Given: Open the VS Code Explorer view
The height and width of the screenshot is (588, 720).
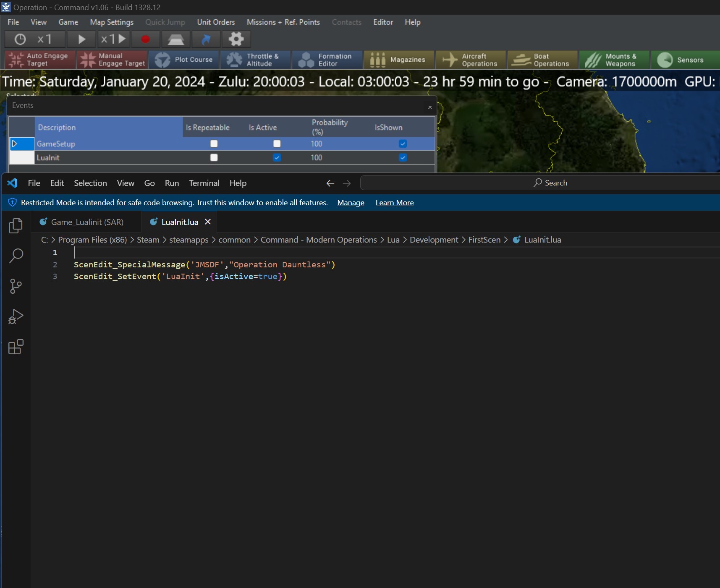Looking at the screenshot, I should click(x=16, y=226).
